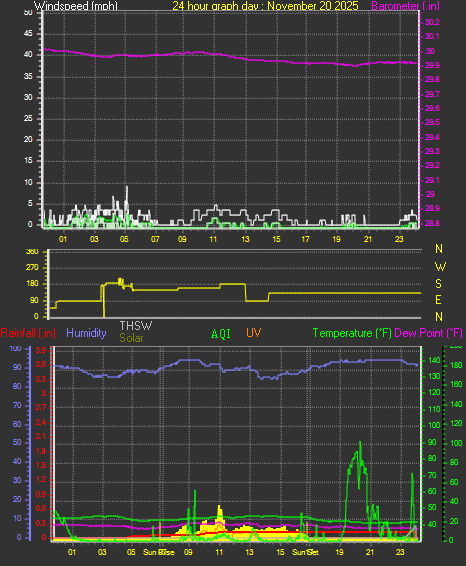Click the Sun Rise marker on bottom axis
The width and height of the screenshot is (466, 566).
[x=158, y=552]
